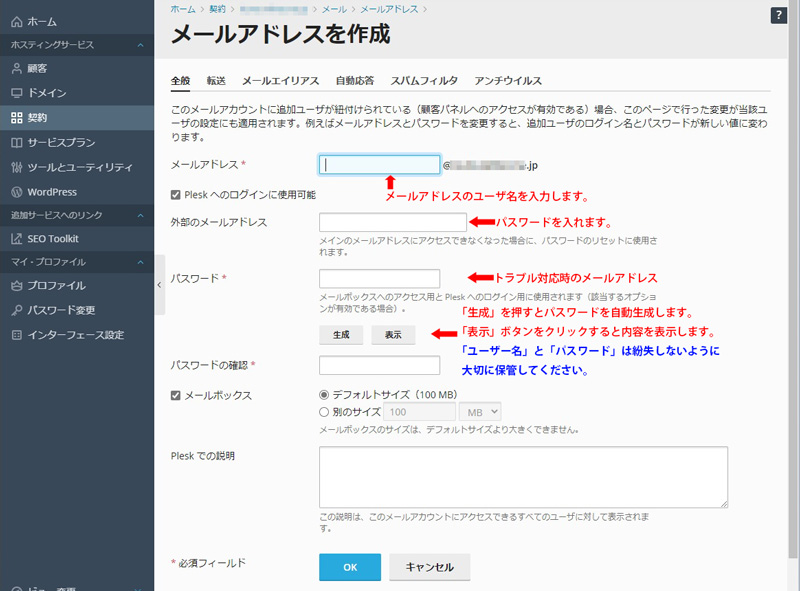800x591 pixels.
Task: Click the パスワード変更 key icon
Action: coord(16,310)
